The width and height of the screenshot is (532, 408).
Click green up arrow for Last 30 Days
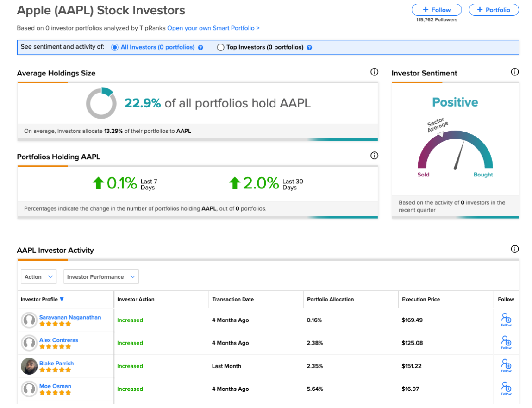coord(234,183)
